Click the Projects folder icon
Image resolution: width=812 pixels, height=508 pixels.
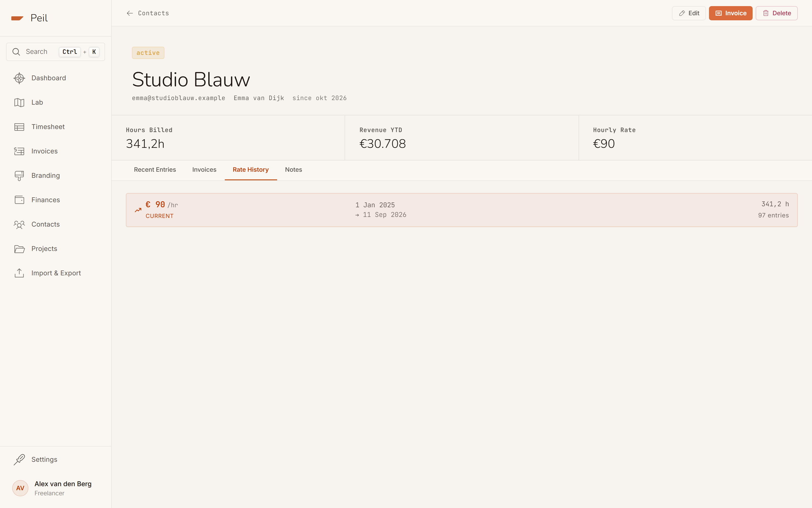click(19, 249)
